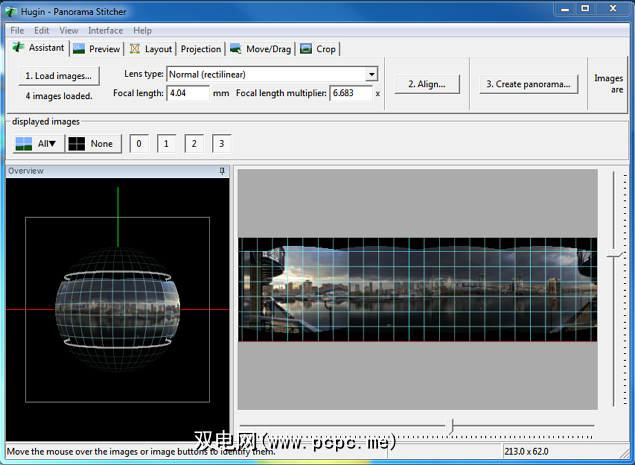Show all images with All button
Viewport: 635px width, 465px height.
36,143
